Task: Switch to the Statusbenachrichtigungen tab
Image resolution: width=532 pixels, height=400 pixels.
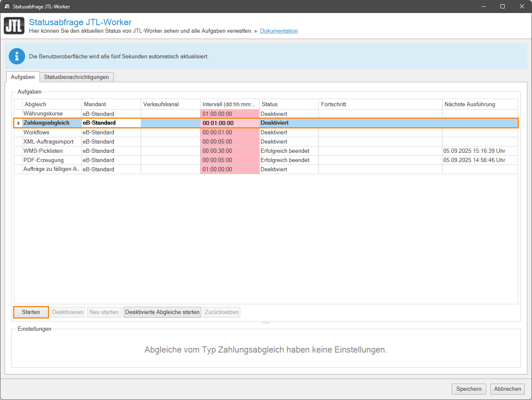Action: tap(76, 77)
